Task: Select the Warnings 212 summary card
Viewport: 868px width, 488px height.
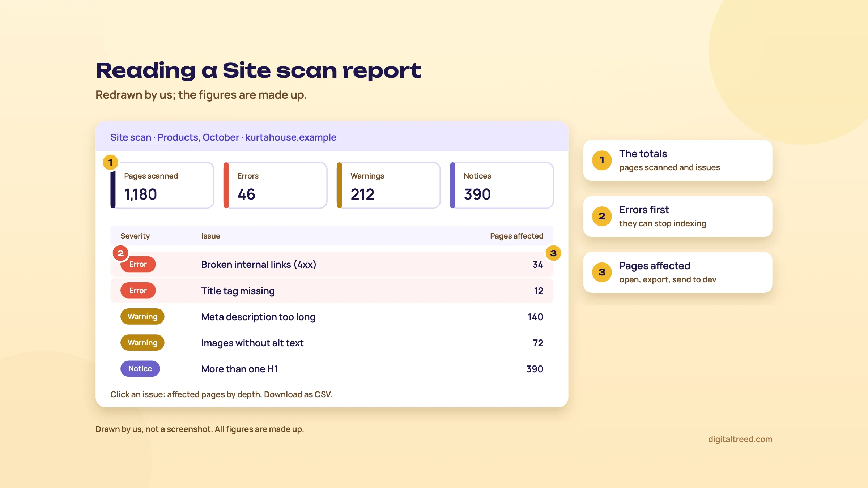Action: tap(388, 185)
